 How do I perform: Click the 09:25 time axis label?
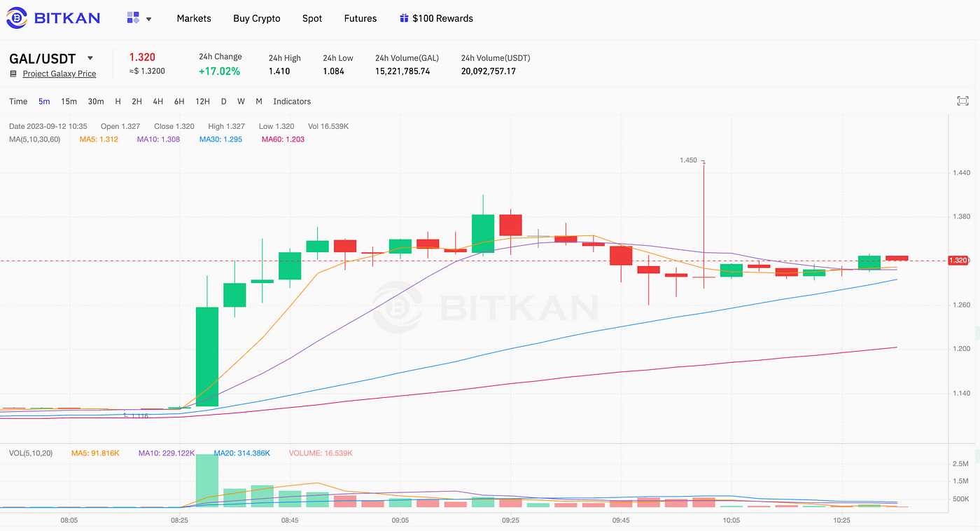click(x=510, y=520)
